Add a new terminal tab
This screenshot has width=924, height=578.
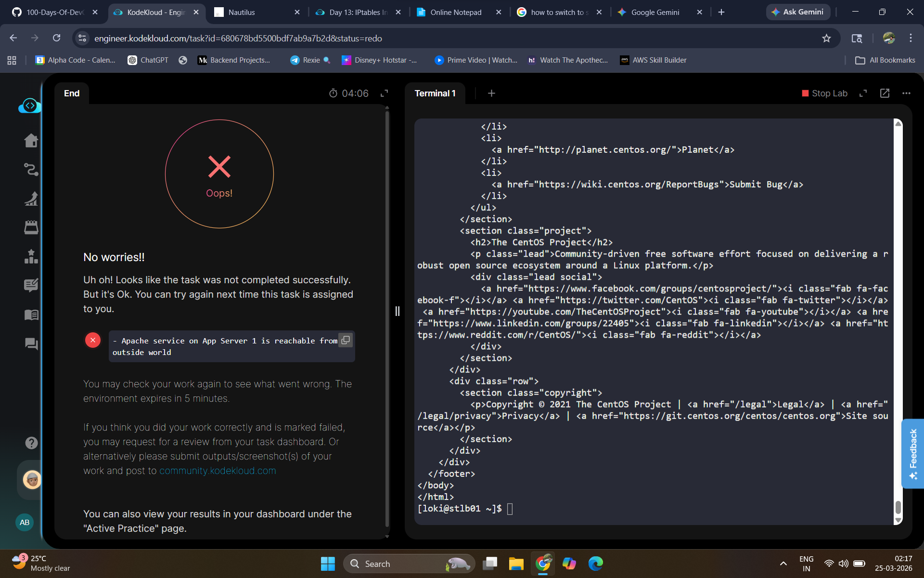click(491, 93)
